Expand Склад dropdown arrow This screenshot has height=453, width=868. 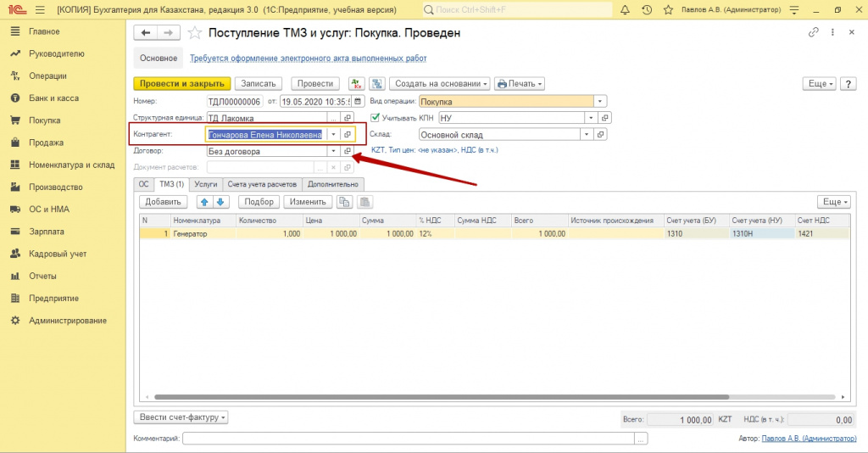pyautogui.click(x=587, y=135)
